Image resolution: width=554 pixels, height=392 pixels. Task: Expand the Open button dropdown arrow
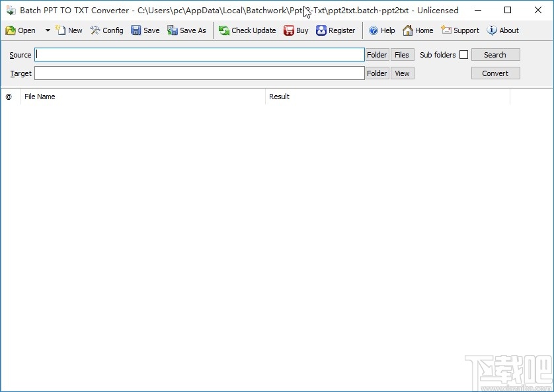click(47, 30)
